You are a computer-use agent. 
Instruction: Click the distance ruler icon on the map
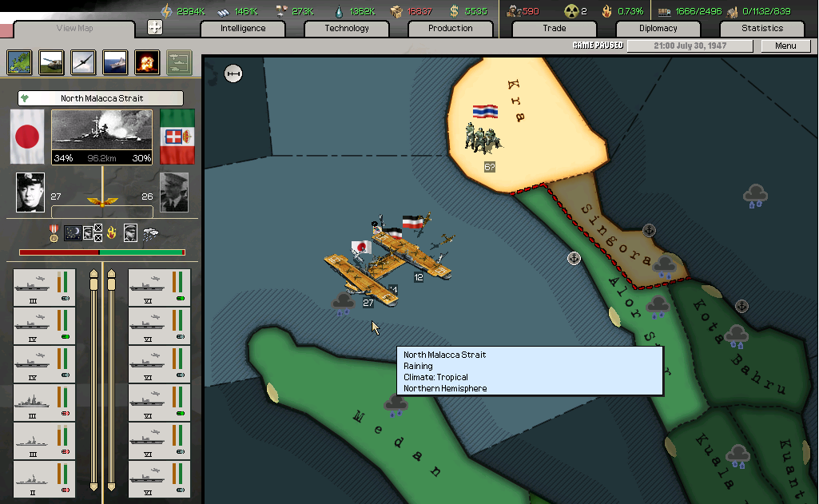233,74
